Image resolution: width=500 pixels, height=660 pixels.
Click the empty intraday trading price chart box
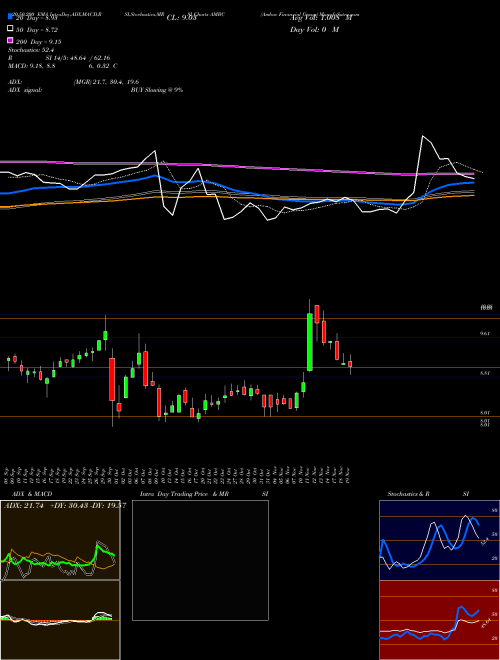pyautogui.click(x=200, y=560)
